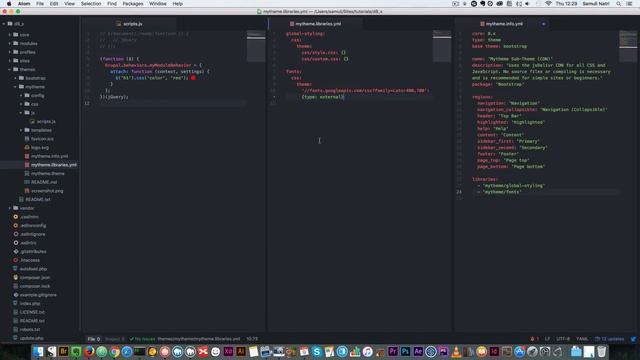Open Notification Center icon in menu bar
Image resolution: width=640 pixels, height=360 pixels.
(629, 4)
